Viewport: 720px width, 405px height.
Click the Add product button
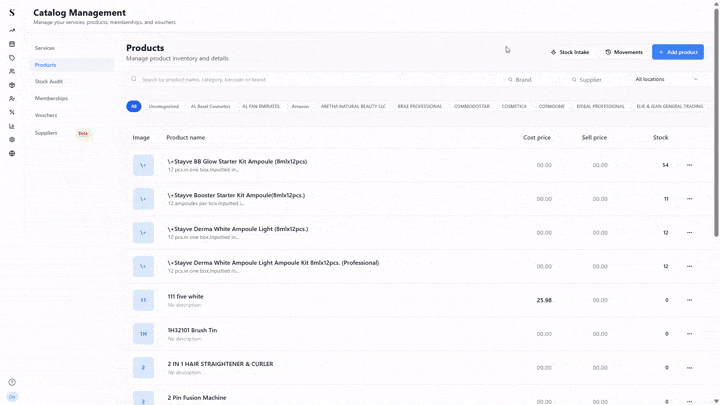coord(678,52)
